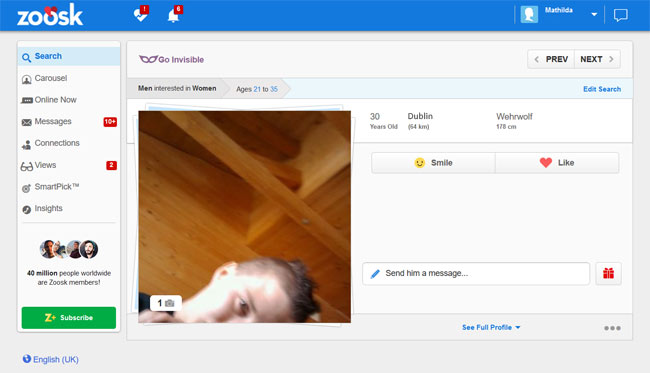Click the Insights icon in sidebar
650x373 pixels.
click(x=27, y=210)
